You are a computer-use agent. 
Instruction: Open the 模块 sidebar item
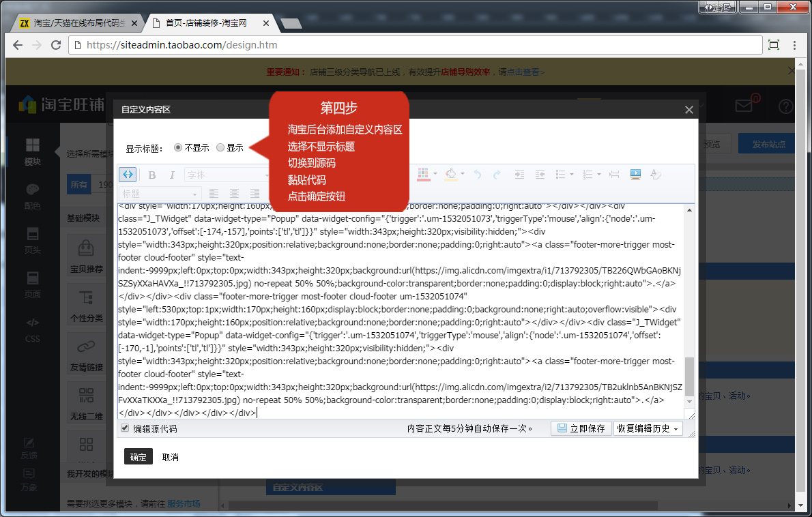(33, 151)
